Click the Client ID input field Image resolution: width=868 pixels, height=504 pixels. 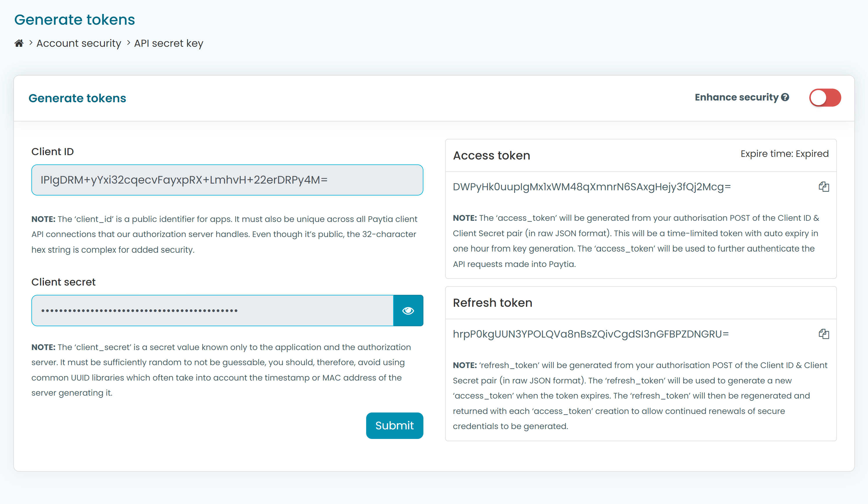point(227,180)
